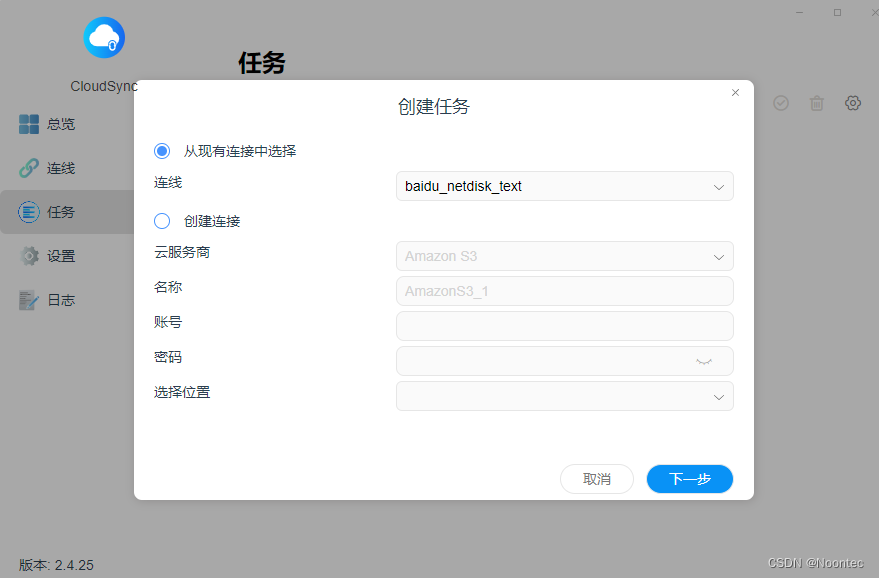The width and height of the screenshot is (879, 578).
Task: Close the 创建任务 dialog
Action: click(736, 93)
